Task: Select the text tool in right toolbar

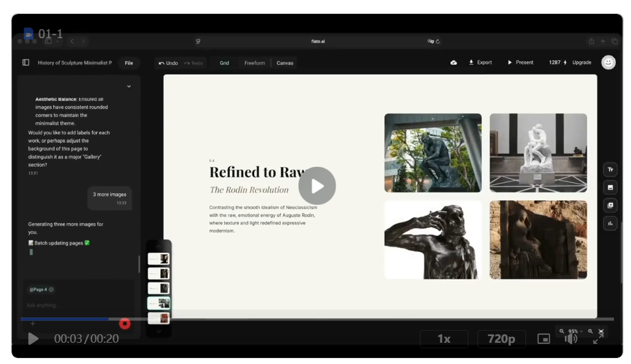Action: (610, 170)
